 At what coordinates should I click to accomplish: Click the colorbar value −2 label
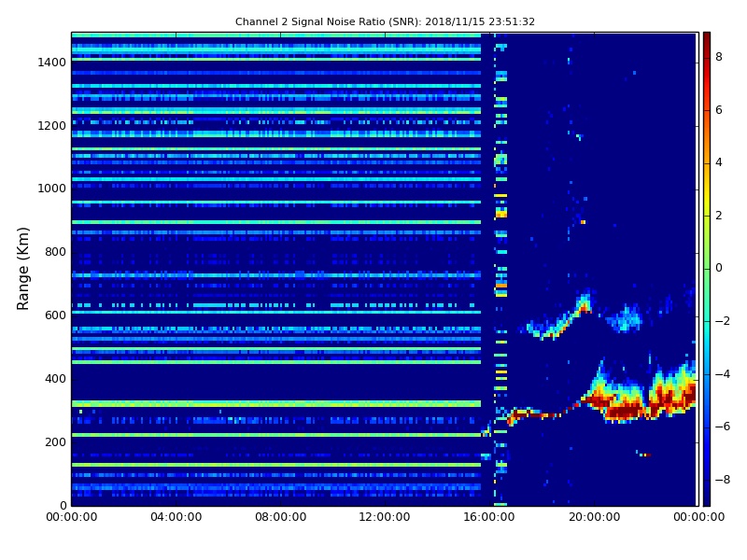coord(722,321)
